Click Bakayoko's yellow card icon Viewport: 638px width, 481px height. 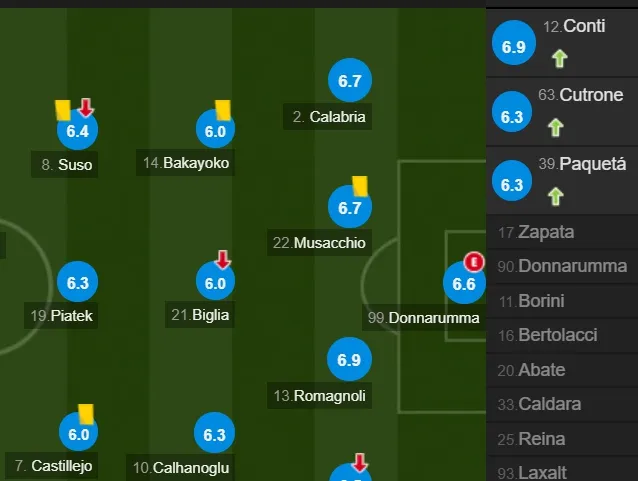tap(223, 110)
